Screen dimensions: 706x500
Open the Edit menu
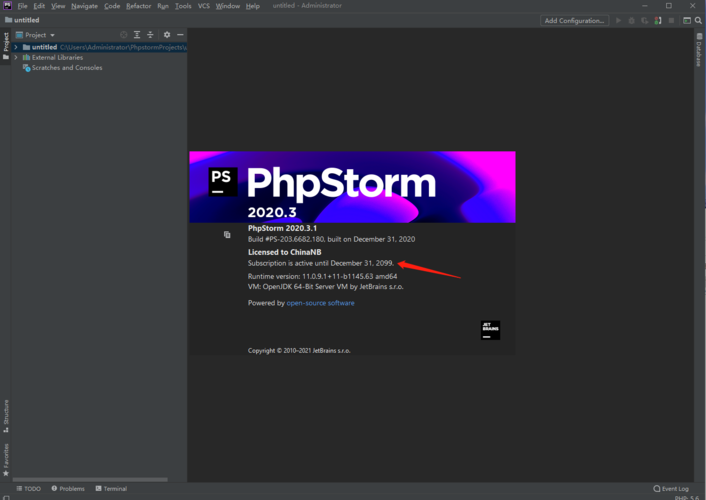[39, 6]
